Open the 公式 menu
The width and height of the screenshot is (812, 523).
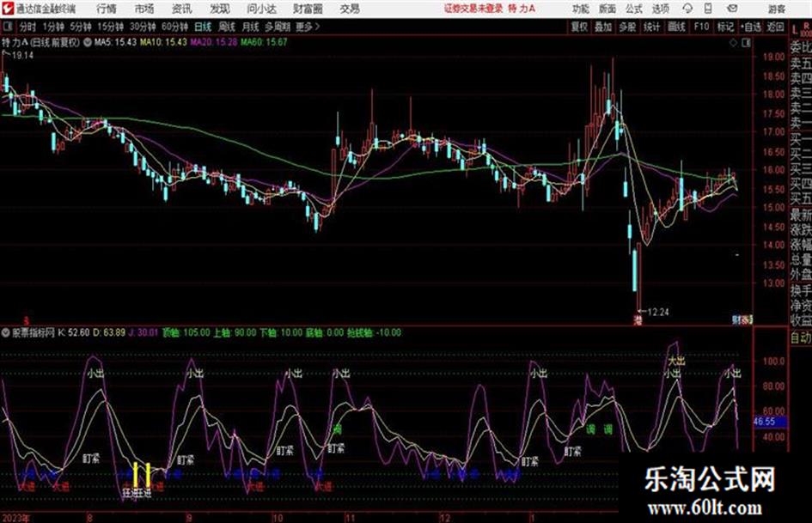pos(633,9)
